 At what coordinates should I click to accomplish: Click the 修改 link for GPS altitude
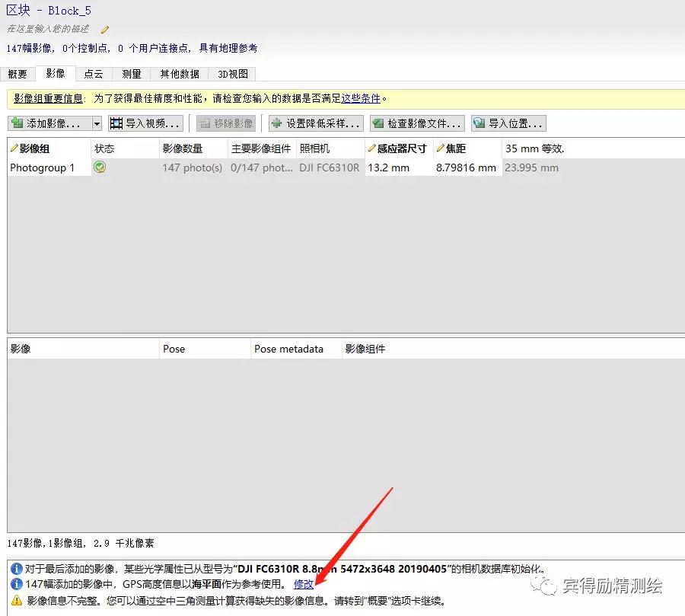tap(304, 584)
